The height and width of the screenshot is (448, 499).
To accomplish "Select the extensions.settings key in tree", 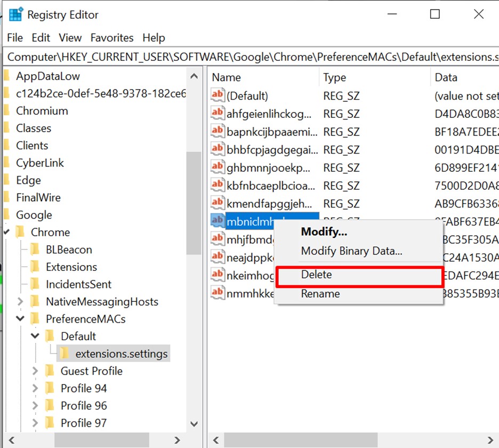I will pyautogui.click(x=121, y=354).
